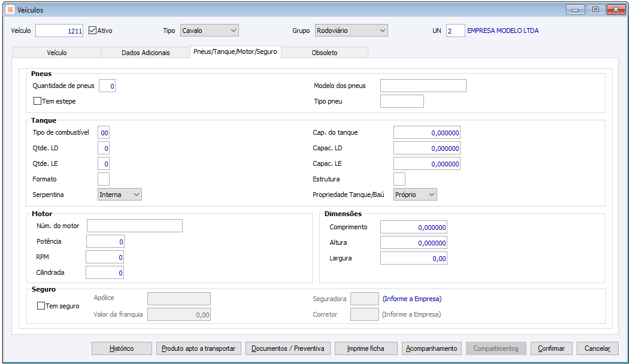Click the Largura field
This screenshot has width=630, height=364.
tap(414, 259)
